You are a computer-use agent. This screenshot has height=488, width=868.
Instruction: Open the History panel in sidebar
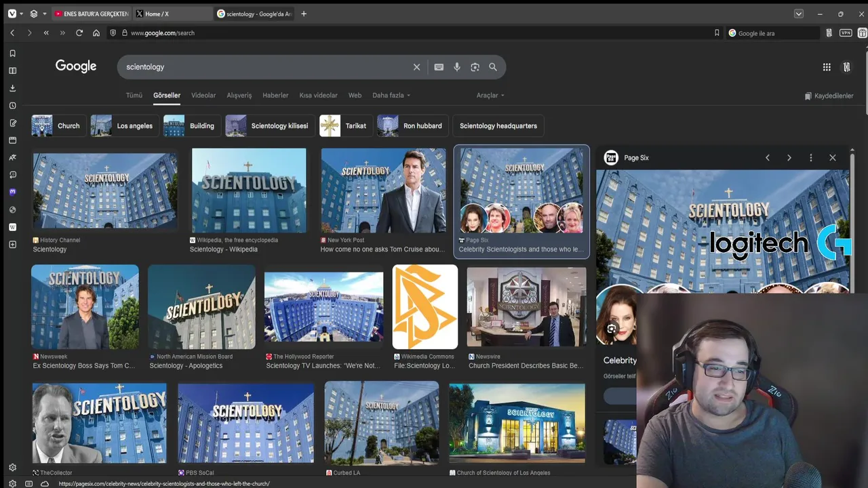(12, 106)
